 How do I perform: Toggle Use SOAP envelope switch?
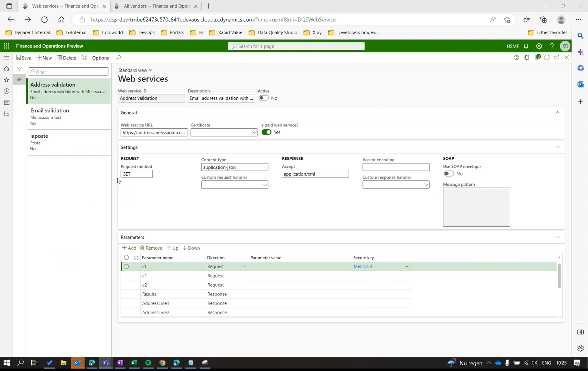pos(449,174)
